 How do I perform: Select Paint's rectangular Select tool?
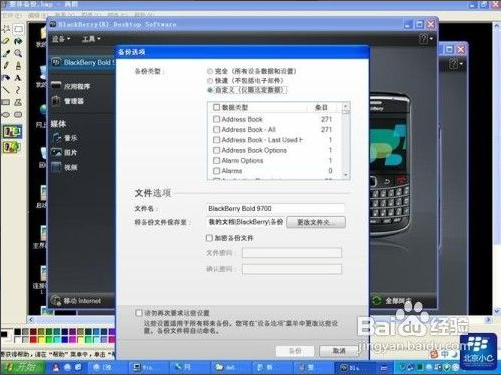click(x=18, y=29)
